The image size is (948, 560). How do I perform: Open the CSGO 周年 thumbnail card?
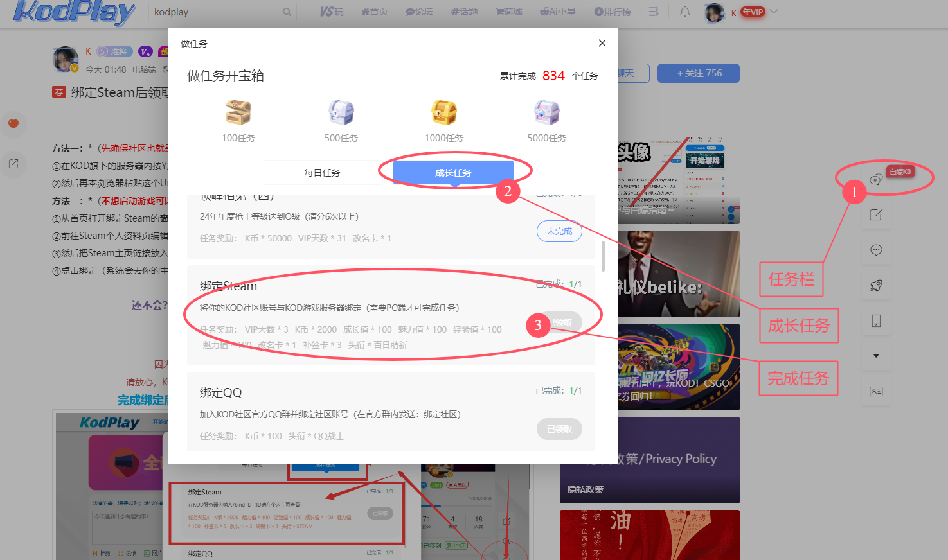679,367
